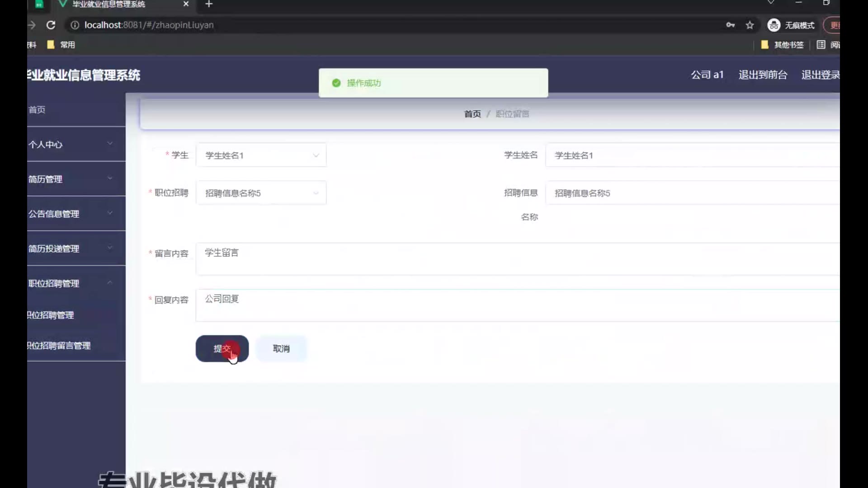This screenshot has width=868, height=488.
Task: Click the browser reload icon
Action: (x=51, y=25)
